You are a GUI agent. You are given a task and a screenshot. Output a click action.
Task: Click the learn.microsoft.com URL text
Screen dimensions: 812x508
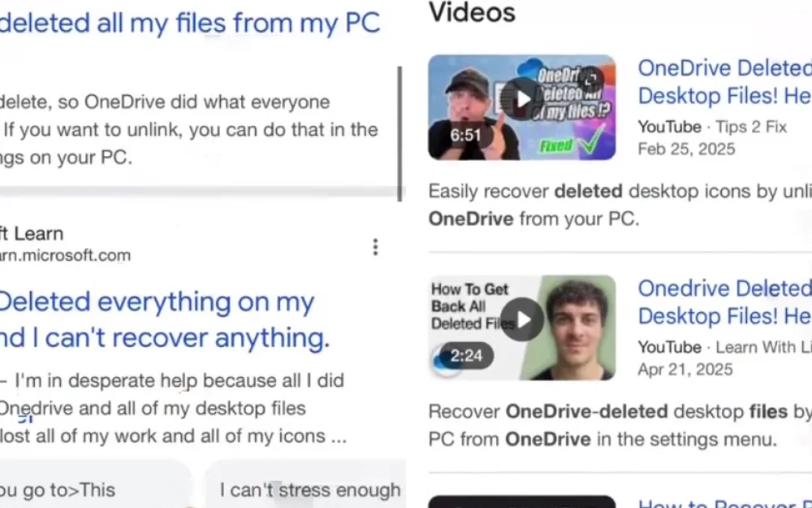[x=65, y=255]
